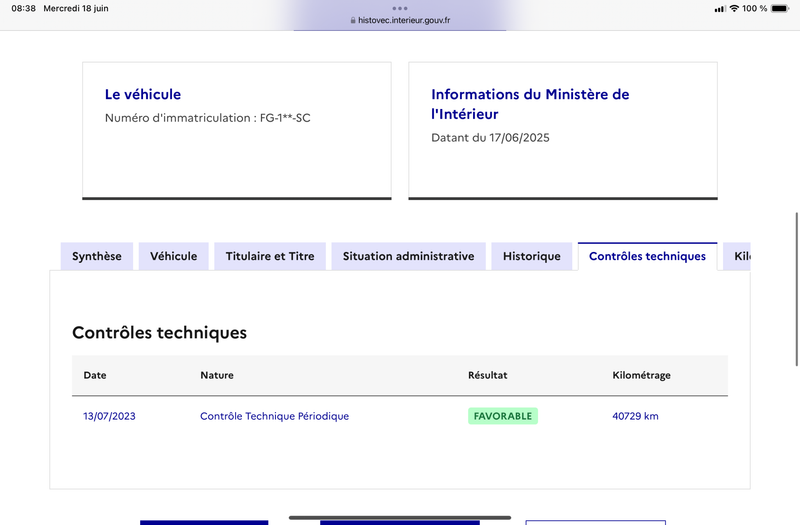Click the registration number FG-1**-SC text
The image size is (800, 525).
click(x=285, y=118)
